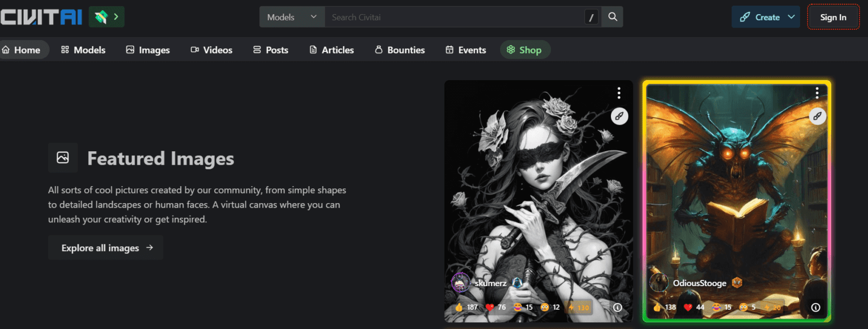Open three-dot menu on OdiousStooge image
The width and height of the screenshot is (868, 329).
tap(817, 93)
